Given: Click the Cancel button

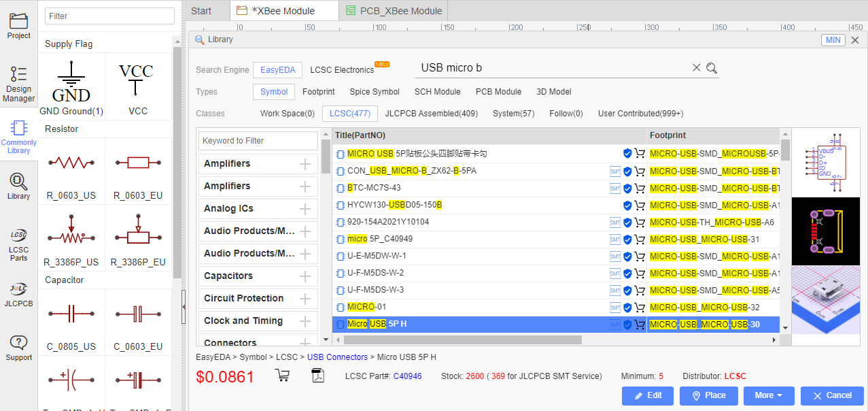Looking at the screenshot, I should coord(832,395).
